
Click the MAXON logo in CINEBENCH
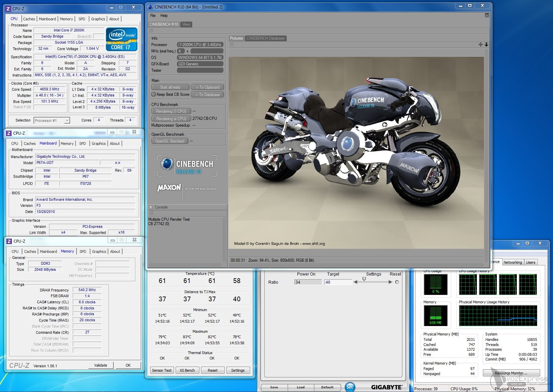[169, 188]
